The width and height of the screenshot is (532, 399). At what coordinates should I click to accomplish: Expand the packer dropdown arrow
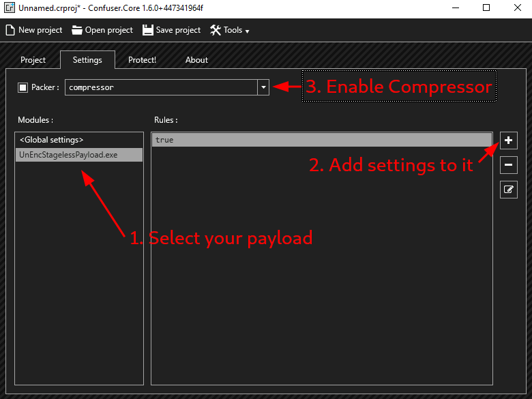[263, 87]
